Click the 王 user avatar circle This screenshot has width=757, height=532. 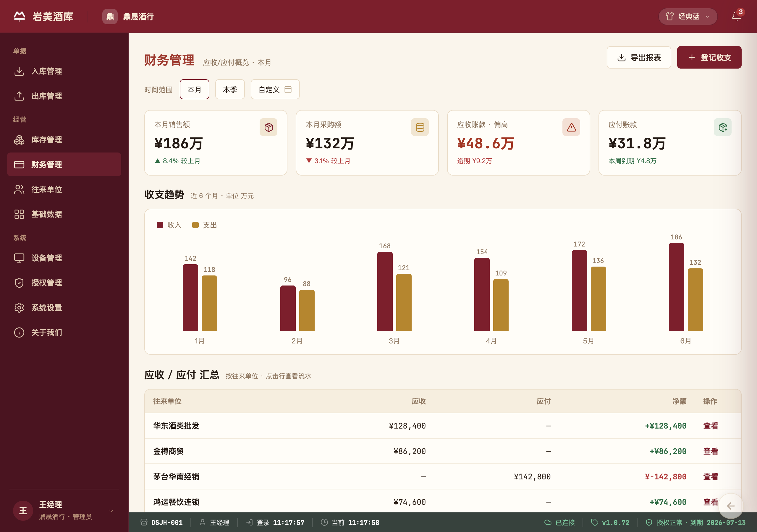click(23, 511)
